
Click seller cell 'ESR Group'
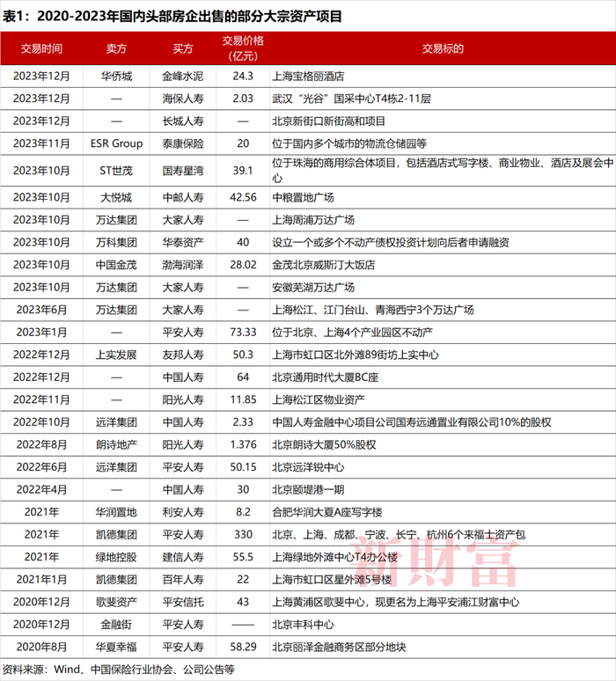pyautogui.click(x=116, y=143)
